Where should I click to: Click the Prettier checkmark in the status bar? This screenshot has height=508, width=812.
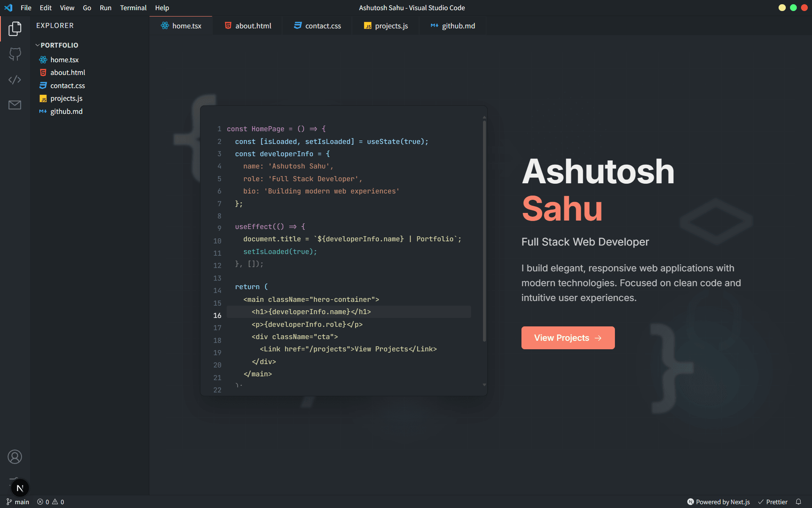tap(774, 502)
